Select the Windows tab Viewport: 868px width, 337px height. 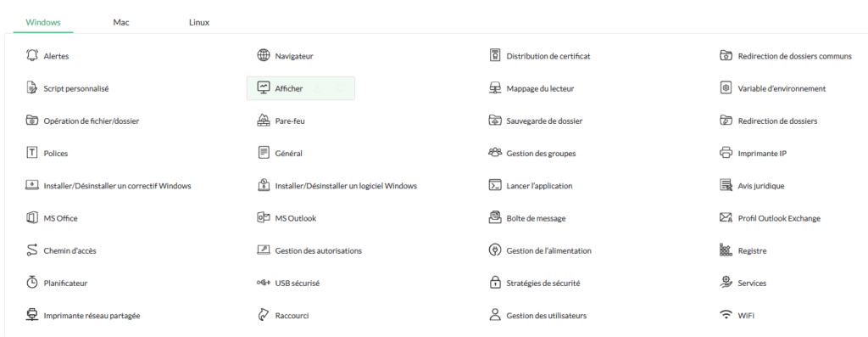click(x=43, y=23)
